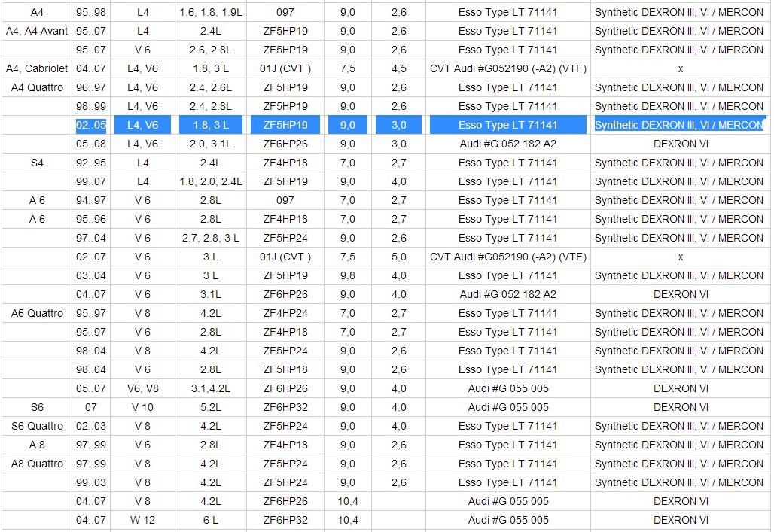
Task: Select the 92..95 year range cell
Action: tap(91, 163)
